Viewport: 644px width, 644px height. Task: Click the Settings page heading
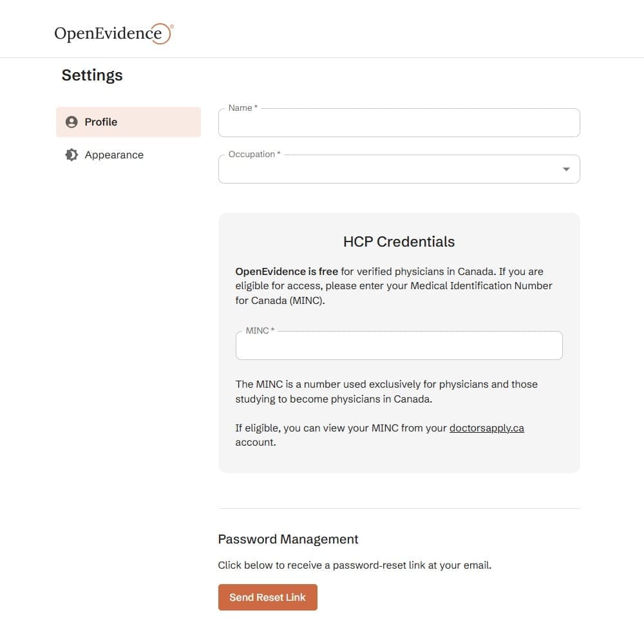coord(92,75)
